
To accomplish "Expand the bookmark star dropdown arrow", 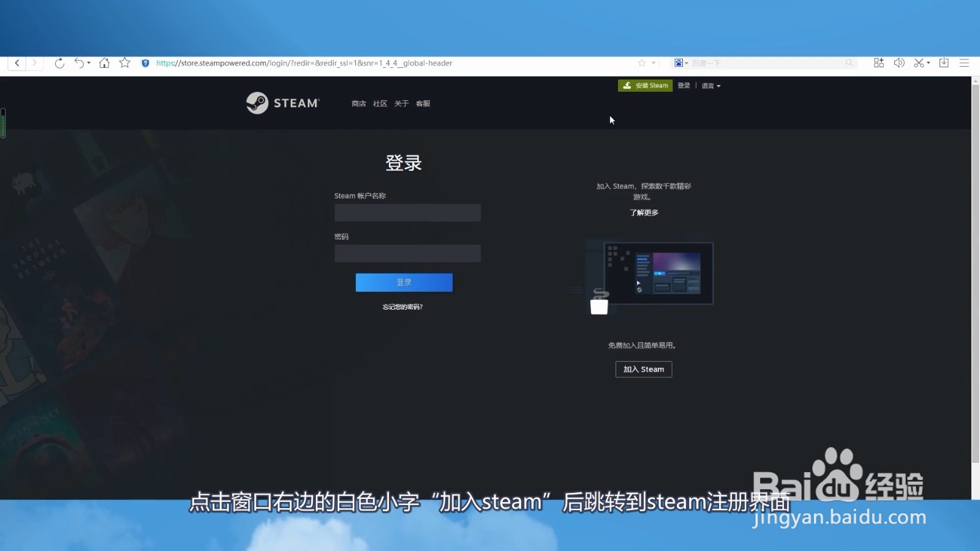I will pyautogui.click(x=654, y=63).
